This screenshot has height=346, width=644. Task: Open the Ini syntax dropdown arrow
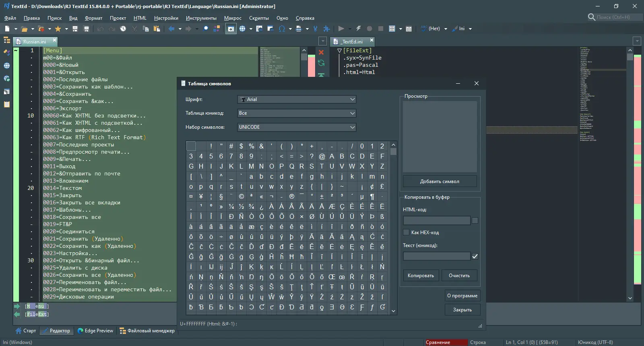coord(470,29)
